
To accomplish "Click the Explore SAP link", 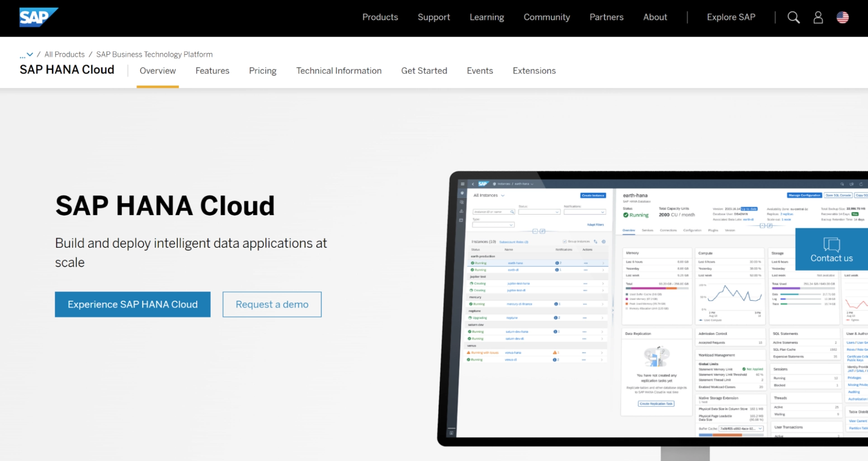I will [x=731, y=17].
